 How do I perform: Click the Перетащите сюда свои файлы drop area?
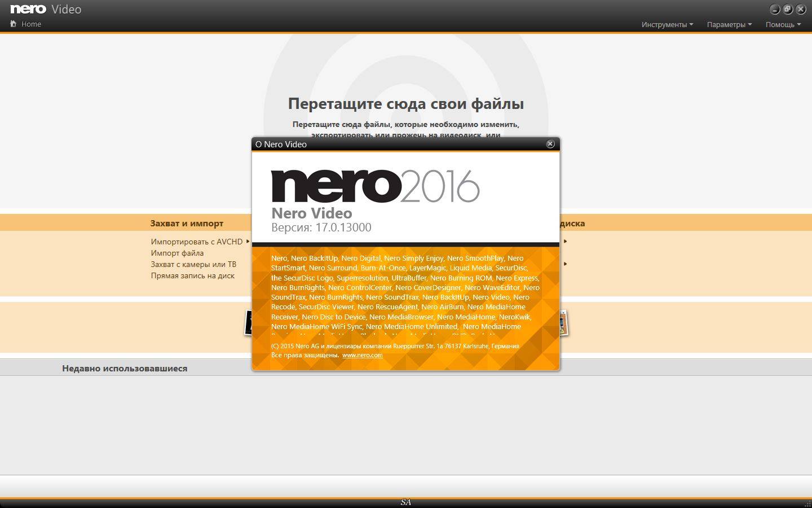[x=405, y=104]
